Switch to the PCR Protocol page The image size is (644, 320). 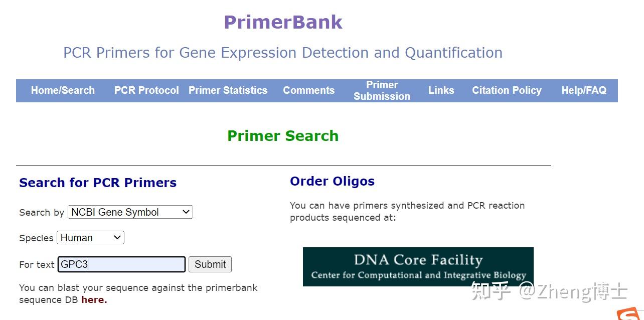tap(146, 90)
